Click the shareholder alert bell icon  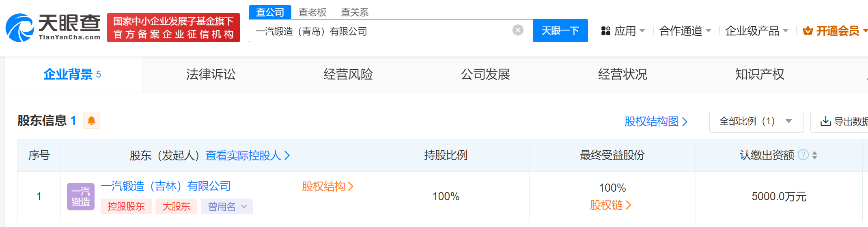91,121
